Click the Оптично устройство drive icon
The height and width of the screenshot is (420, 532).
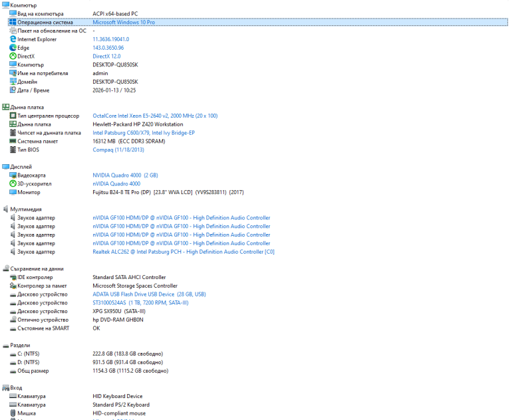(13, 320)
